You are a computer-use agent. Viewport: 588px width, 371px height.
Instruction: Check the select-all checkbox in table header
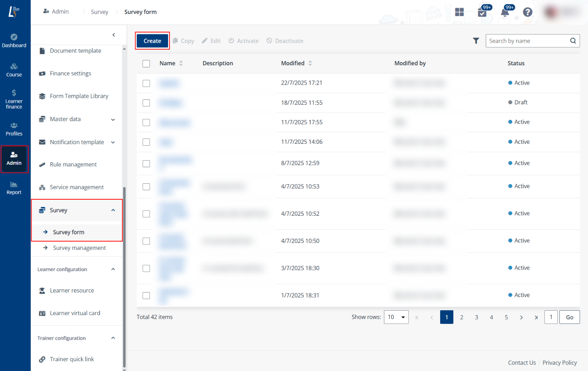click(146, 63)
